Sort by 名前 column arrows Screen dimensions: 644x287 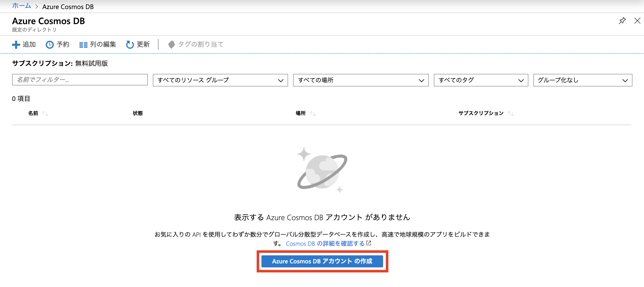click(45, 113)
